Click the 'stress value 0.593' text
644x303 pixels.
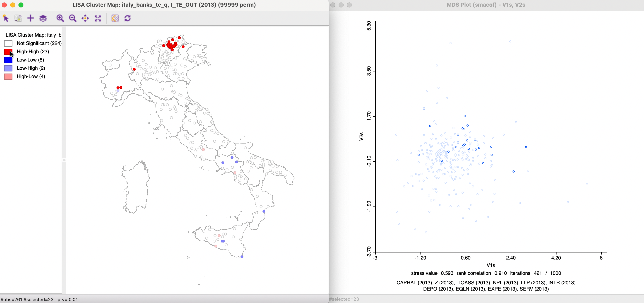pos(432,273)
